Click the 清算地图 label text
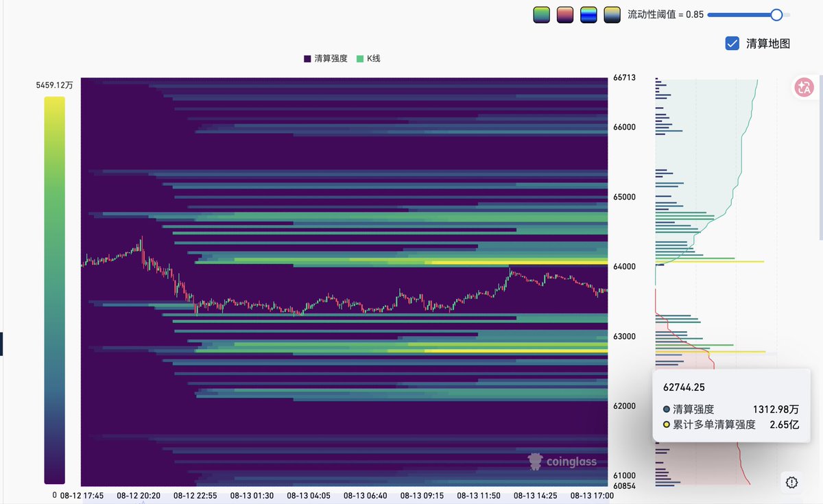Image resolution: width=823 pixels, height=504 pixels. tap(768, 43)
